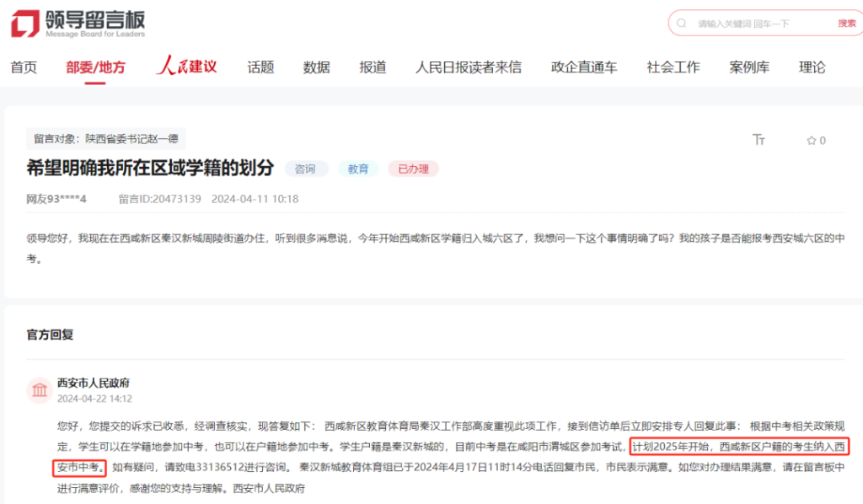Switch to the 报道 section
Image resolution: width=863 pixels, height=504 pixels.
(x=373, y=67)
